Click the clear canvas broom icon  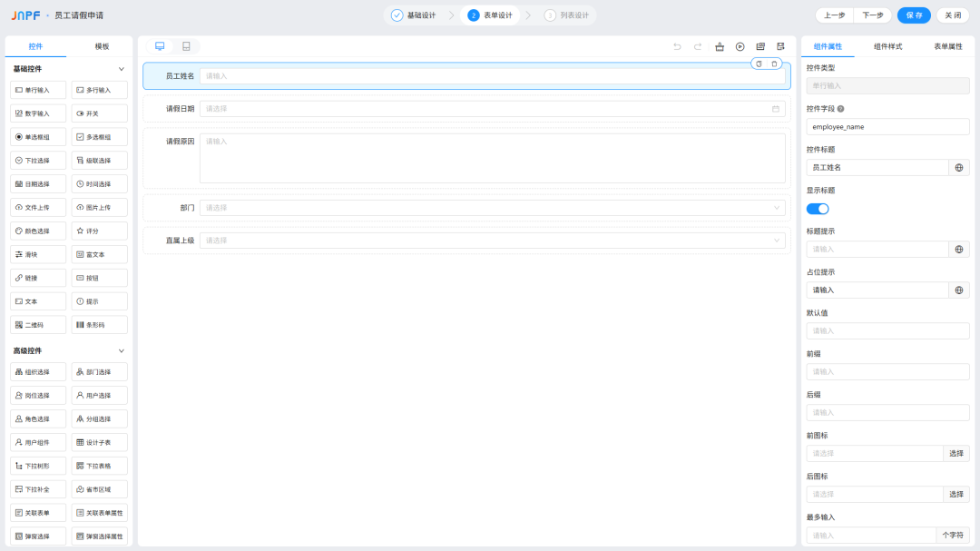click(720, 46)
